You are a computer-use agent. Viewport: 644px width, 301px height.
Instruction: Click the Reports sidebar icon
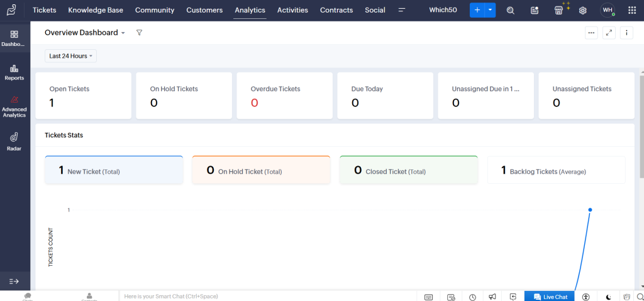click(14, 72)
